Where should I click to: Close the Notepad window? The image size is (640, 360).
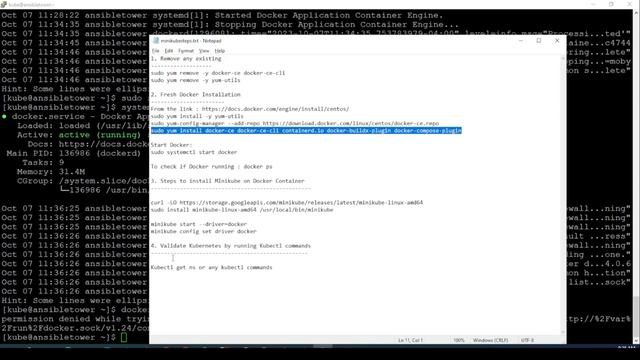click(557, 40)
